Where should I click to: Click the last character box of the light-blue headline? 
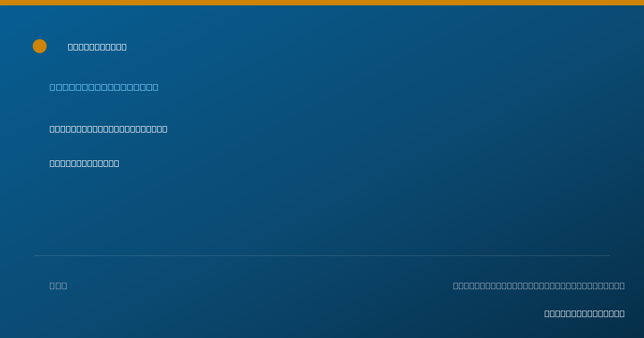coord(156,87)
